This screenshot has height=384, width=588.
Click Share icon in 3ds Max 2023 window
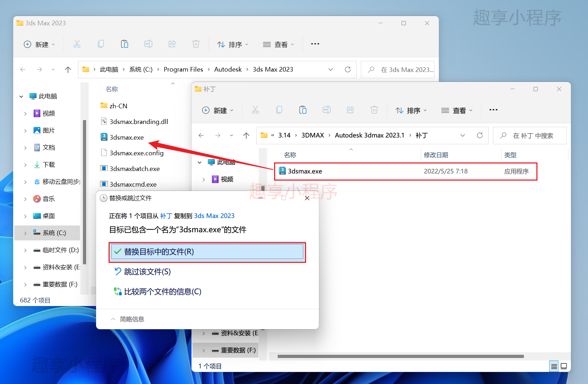coord(172,44)
